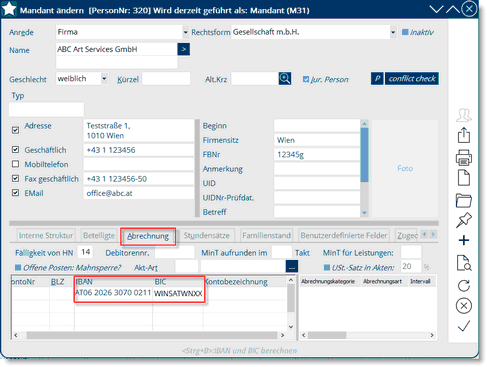
Task: Confirm with the checkmark icon
Action: point(464,326)
